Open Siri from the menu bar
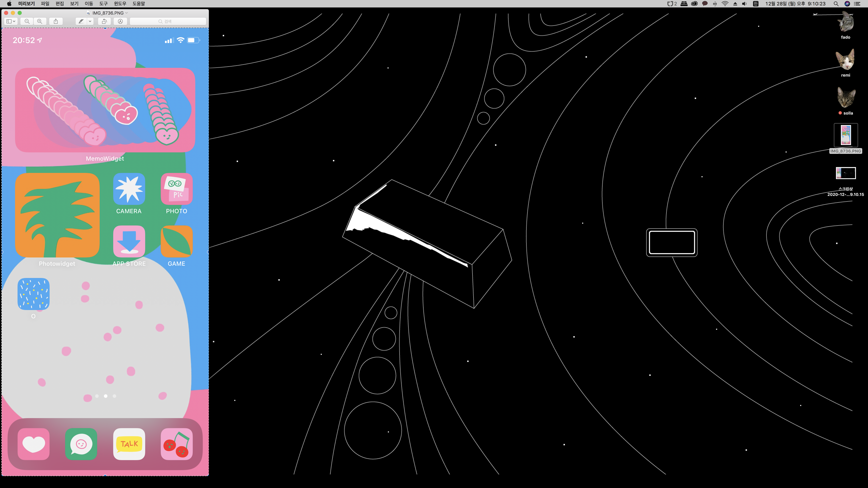 [x=847, y=4]
